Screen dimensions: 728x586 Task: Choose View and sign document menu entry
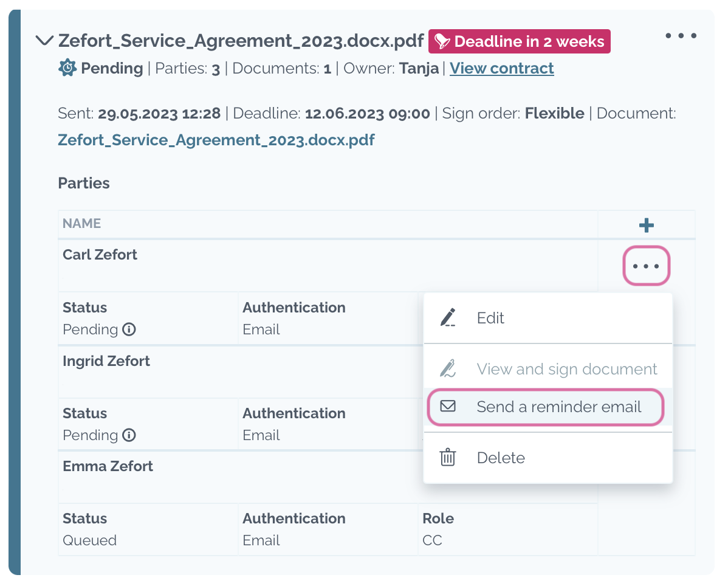coord(548,369)
